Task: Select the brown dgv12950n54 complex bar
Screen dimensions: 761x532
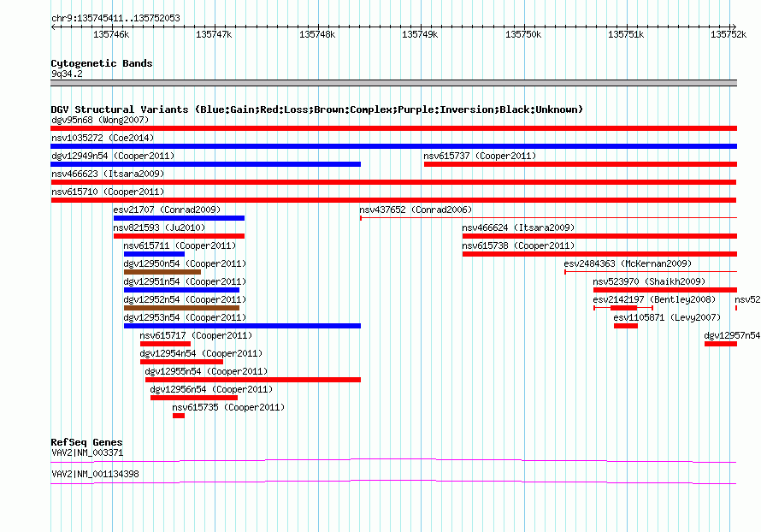Action: 162,272
